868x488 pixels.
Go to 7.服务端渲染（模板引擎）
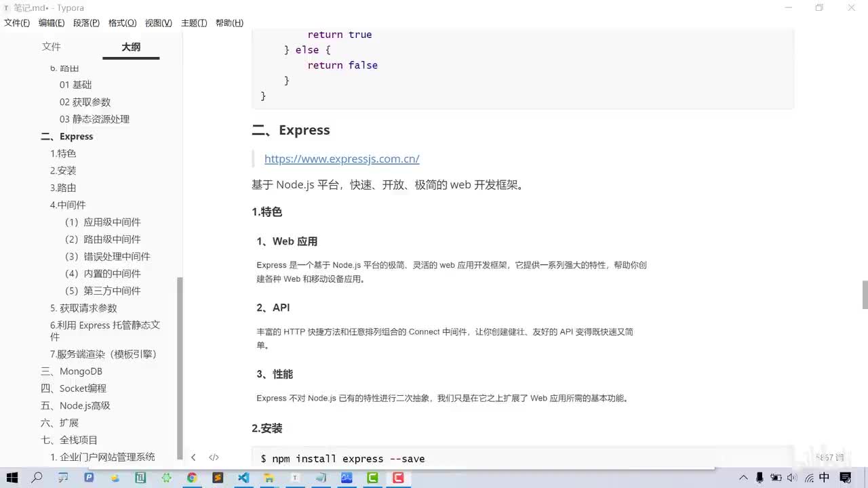pyautogui.click(x=104, y=354)
